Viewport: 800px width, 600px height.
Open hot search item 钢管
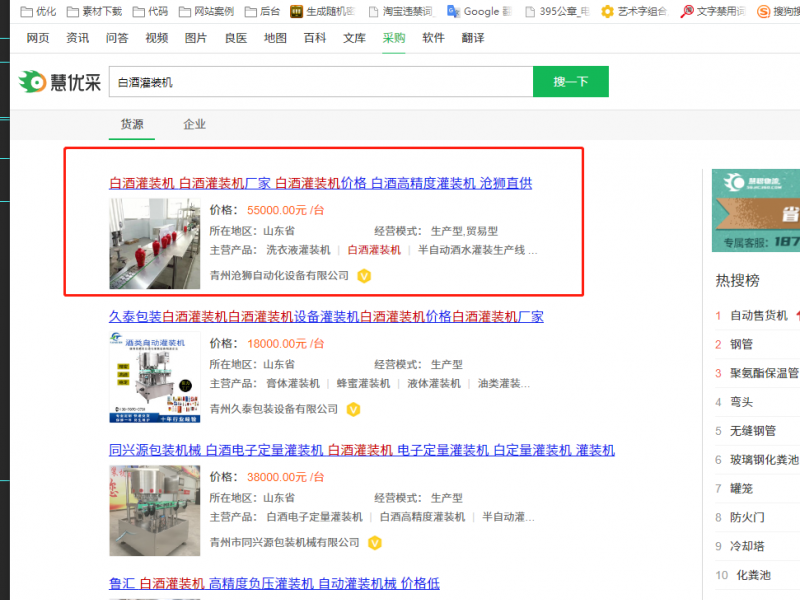[x=741, y=344]
